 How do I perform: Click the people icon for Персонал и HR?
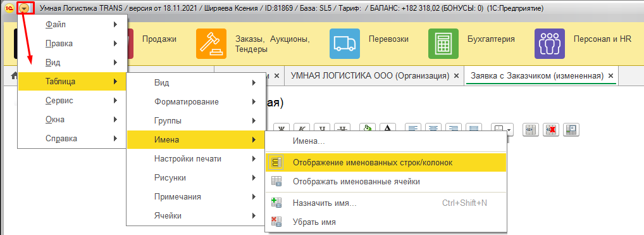coord(550,44)
